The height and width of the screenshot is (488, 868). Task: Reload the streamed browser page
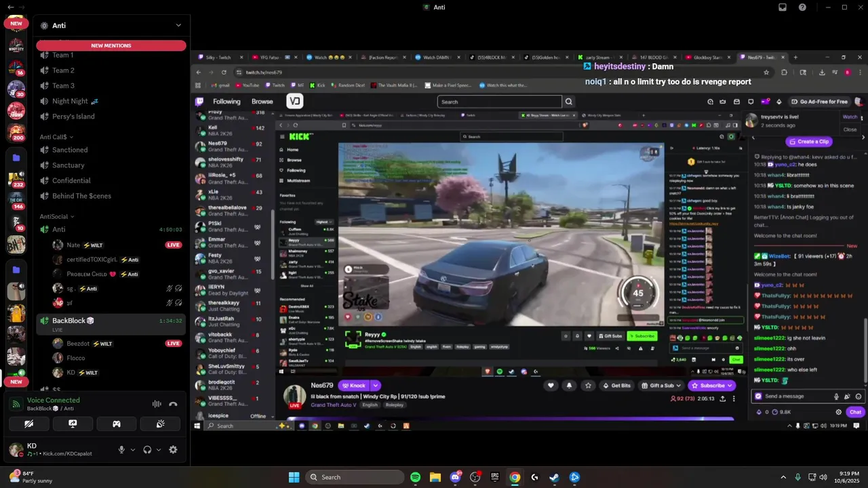click(x=224, y=72)
